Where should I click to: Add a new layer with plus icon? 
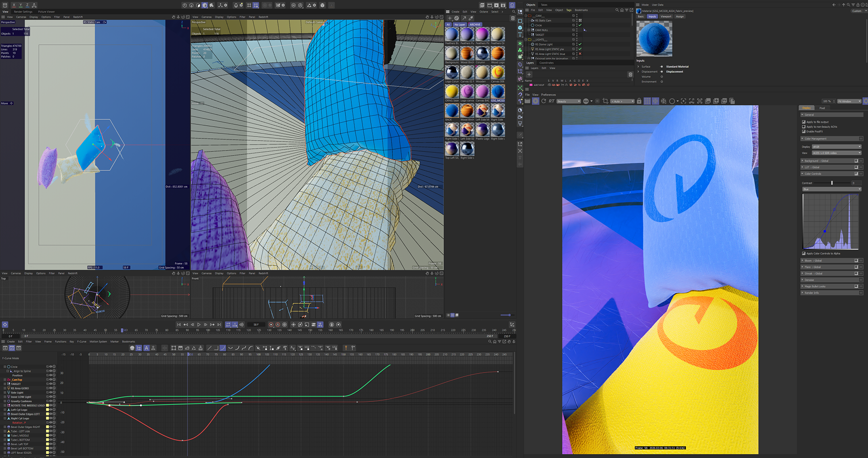(529, 74)
